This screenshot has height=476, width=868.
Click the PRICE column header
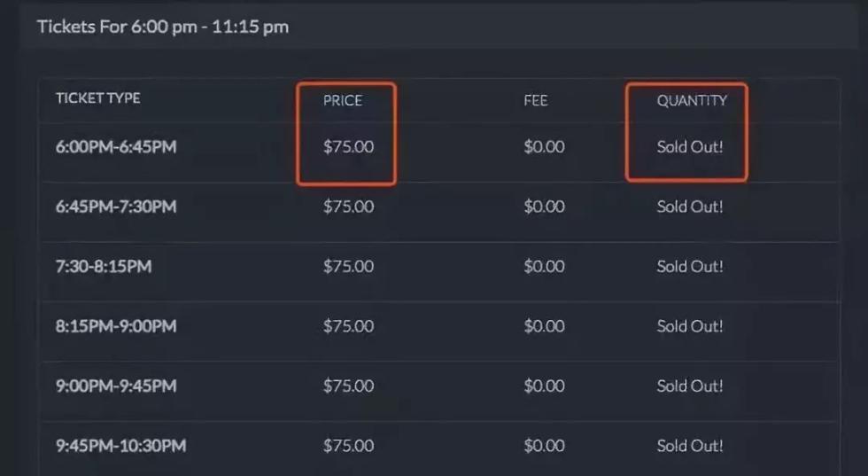[x=343, y=100]
